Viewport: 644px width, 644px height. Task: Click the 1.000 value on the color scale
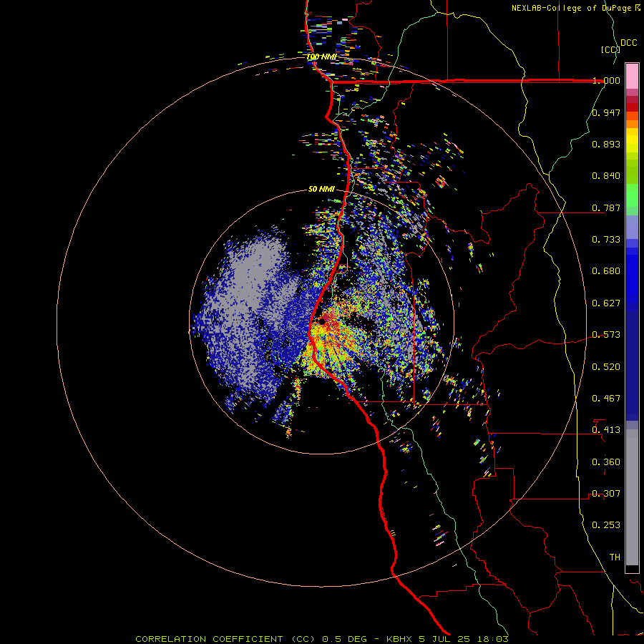pos(606,80)
